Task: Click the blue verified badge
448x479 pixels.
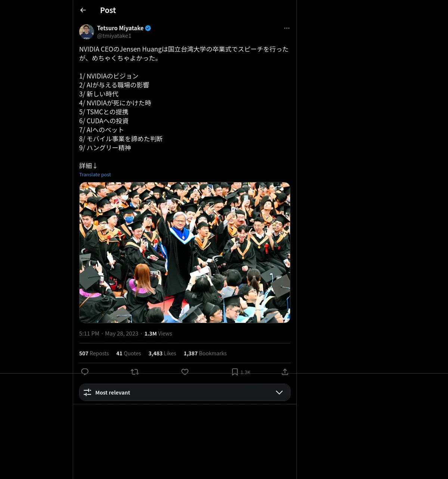Action: [x=148, y=28]
